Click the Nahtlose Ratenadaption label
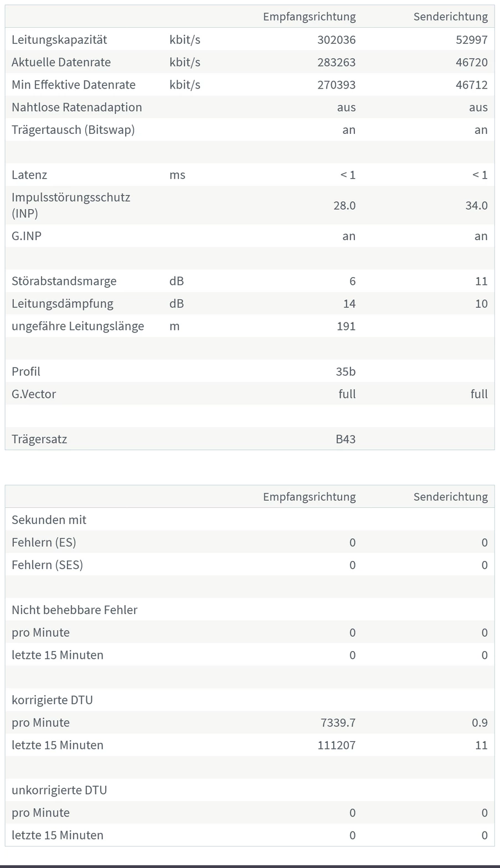The image size is (500, 868). [x=76, y=107]
